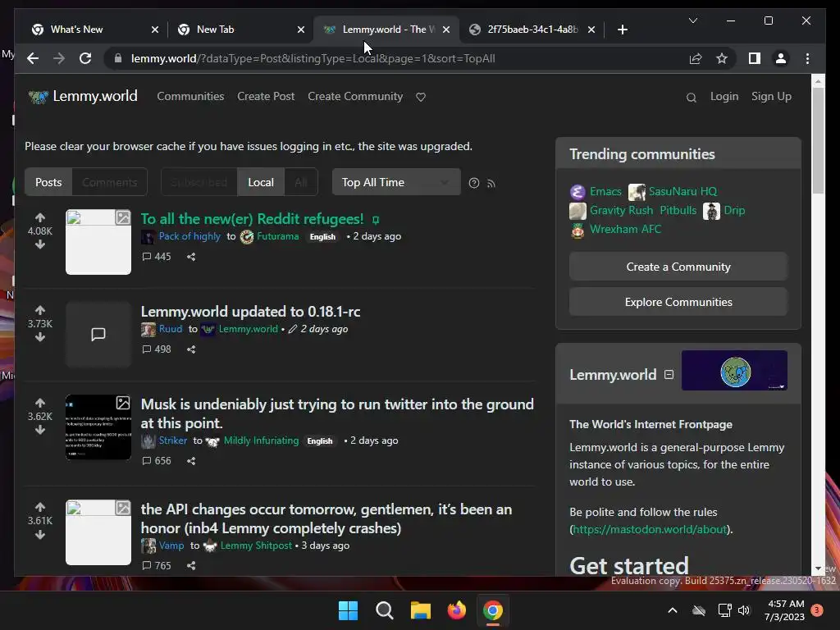Share the Musk twitter post
This screenshot has width=840, height=630.
191,461
